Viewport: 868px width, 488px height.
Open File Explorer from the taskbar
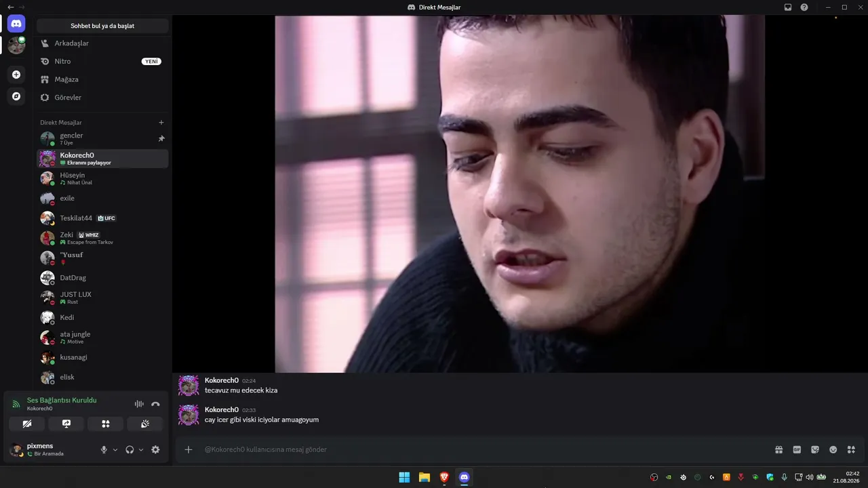tap(424, 477)
